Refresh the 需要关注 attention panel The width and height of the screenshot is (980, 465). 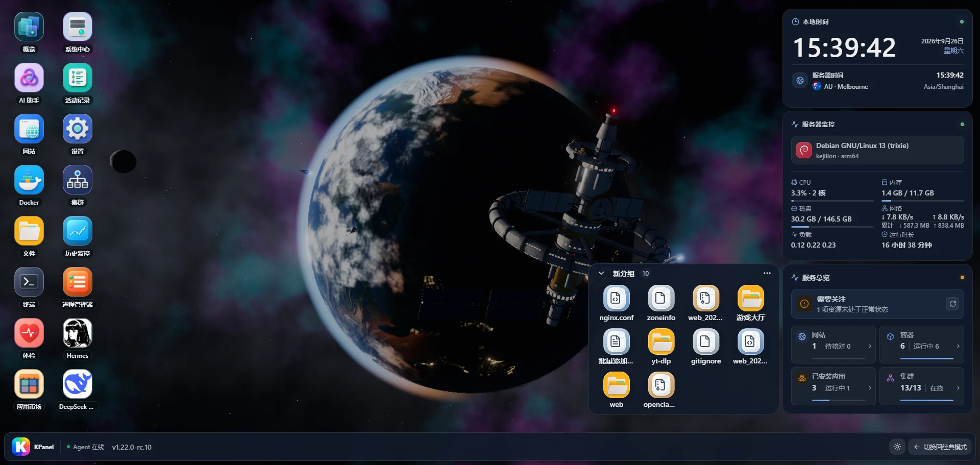952,304
